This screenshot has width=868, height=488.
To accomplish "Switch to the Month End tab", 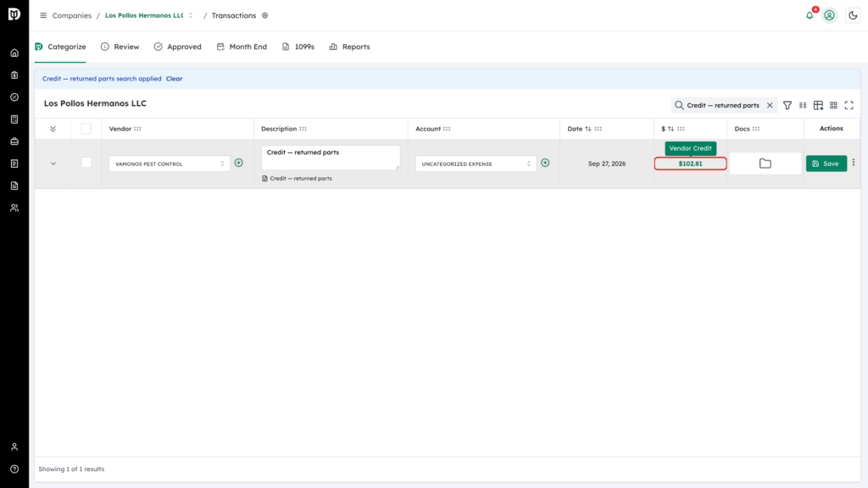I will click(x=242, y=47).
